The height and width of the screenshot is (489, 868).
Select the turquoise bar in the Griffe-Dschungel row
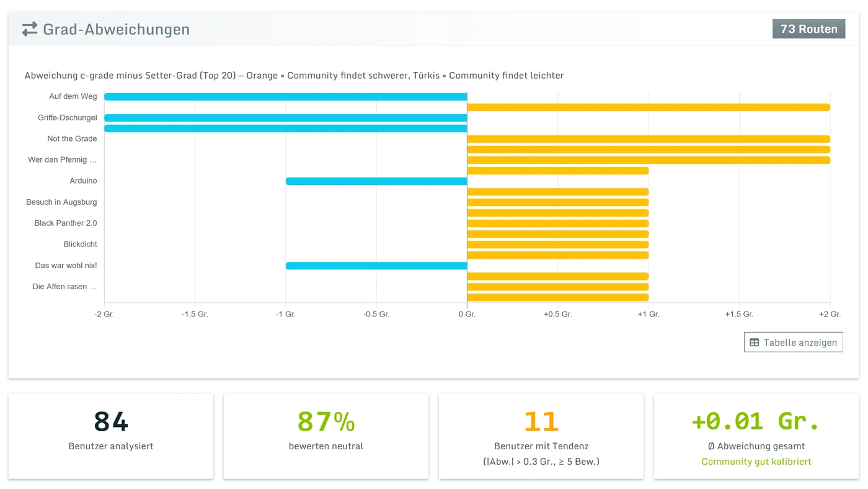(285, 118)
